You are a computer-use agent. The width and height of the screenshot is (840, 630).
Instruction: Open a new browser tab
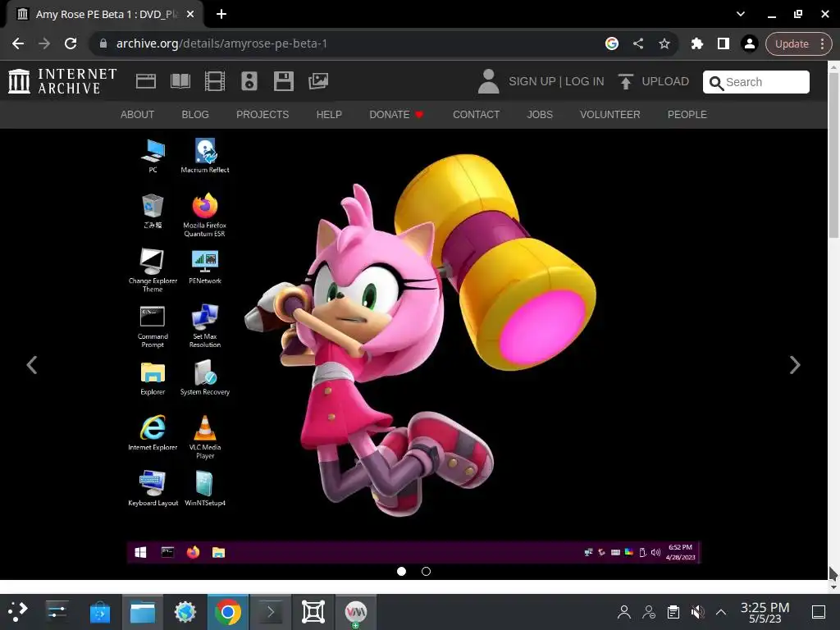221,14
